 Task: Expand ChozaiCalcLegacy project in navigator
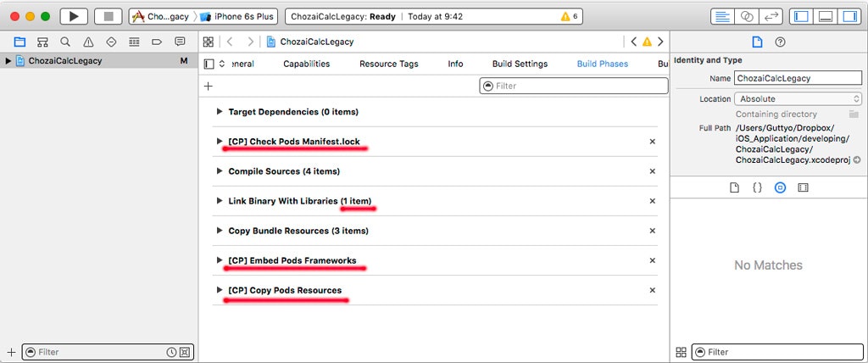[x=8, y=61]
